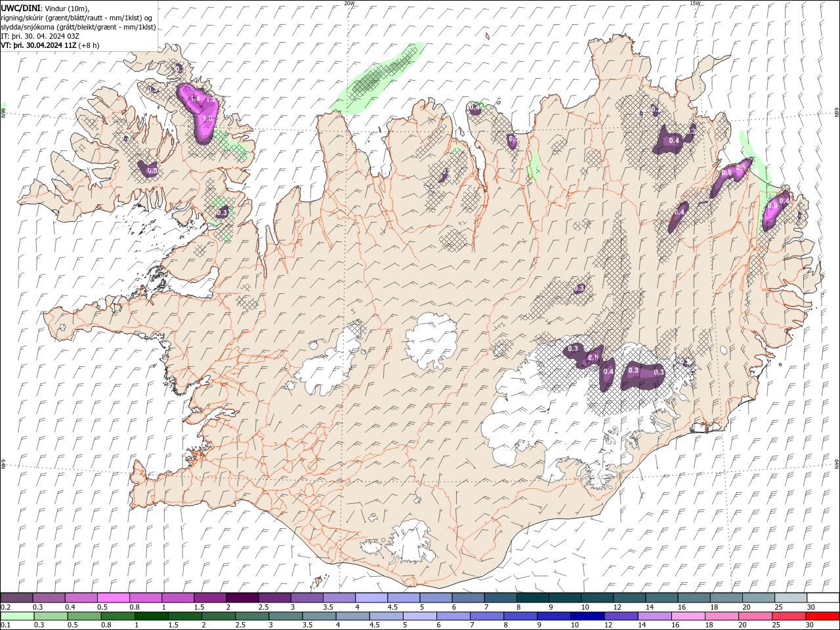Click the '64N' latitude label on right edge
The width and height of the screenshot is (840, 630).
(837, 464)
